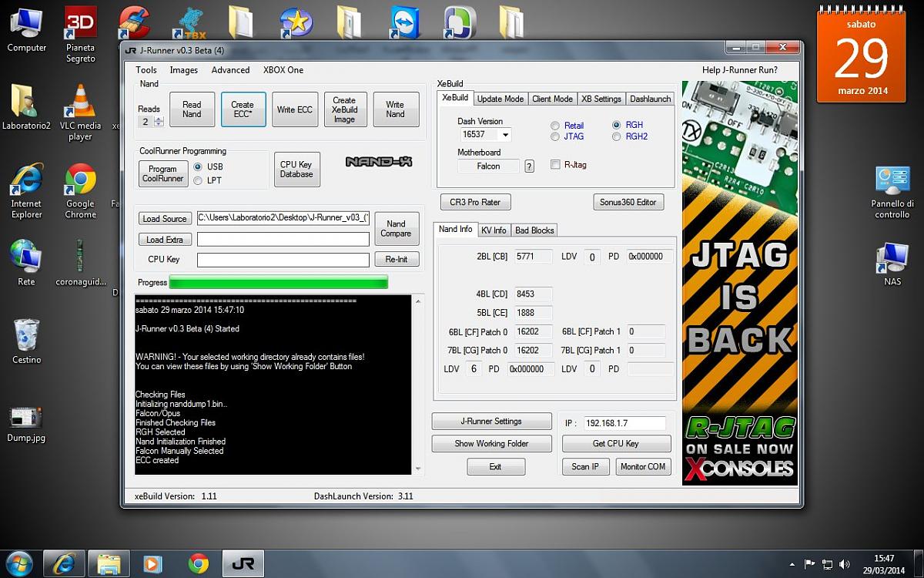Open the Action Center flag icon
Screen dimensions: 924x578
(x=810, y=564)
